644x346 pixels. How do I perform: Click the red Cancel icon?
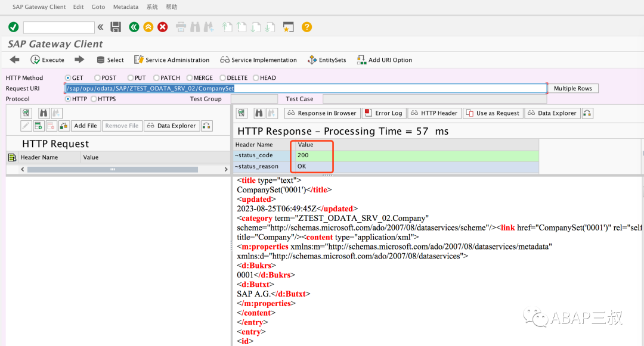[163, 27]
